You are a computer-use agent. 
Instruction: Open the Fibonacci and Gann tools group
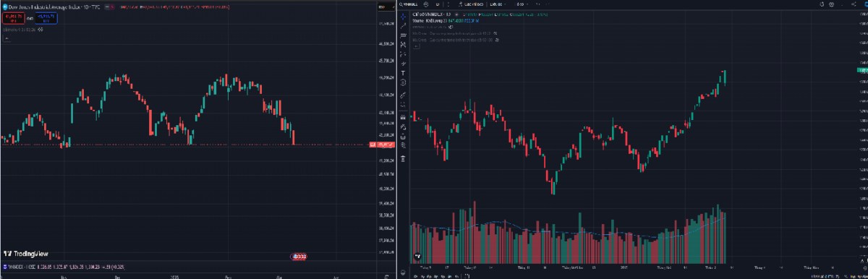[403, 35]
